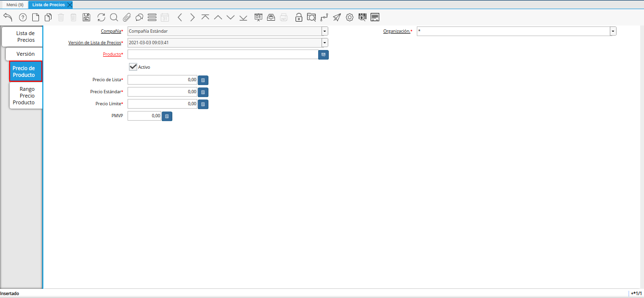The image size is (644, 298).
Task: Switch to the Versión tab
Action: [25, 54]
